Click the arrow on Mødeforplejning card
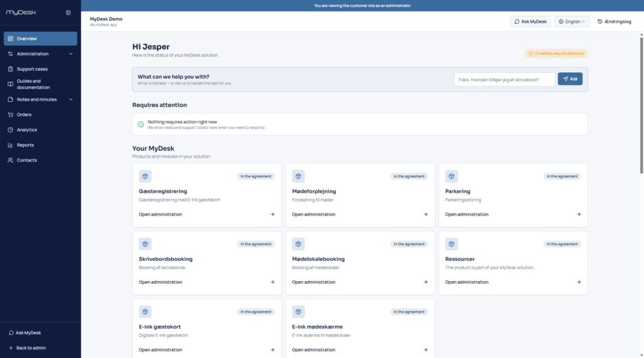644x358 pixels. point(426,214)
